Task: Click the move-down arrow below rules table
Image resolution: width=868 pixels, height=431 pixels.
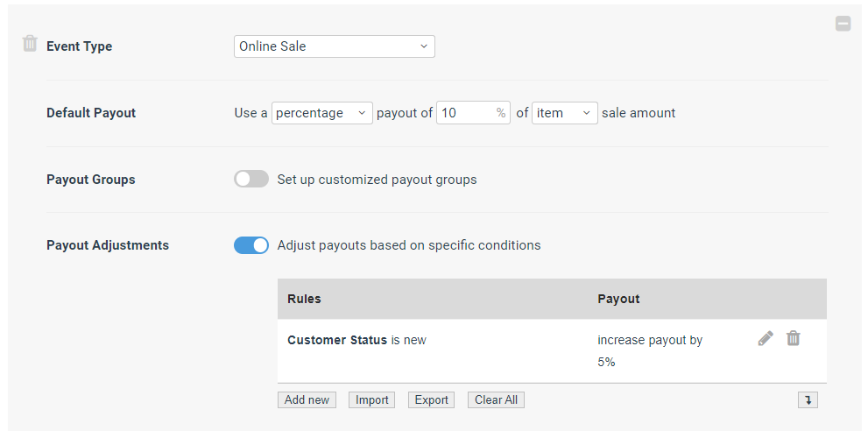Action: 808,400
